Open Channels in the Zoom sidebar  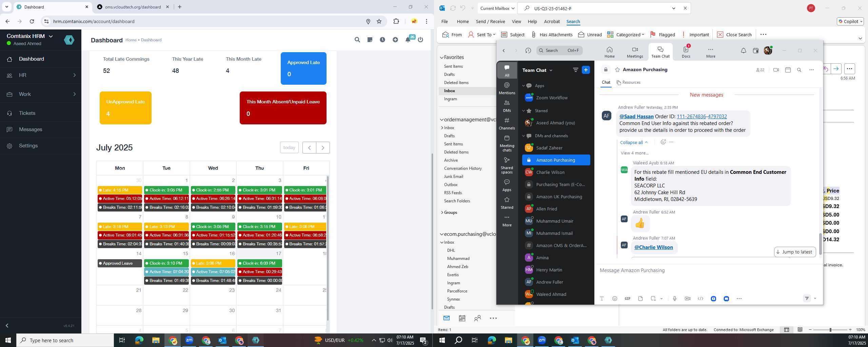507,123
